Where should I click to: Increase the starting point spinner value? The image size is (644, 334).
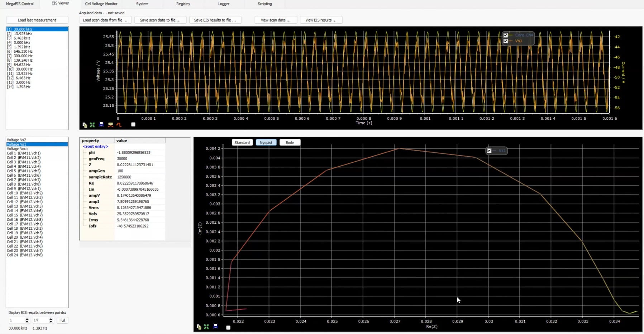click(28, 319)
